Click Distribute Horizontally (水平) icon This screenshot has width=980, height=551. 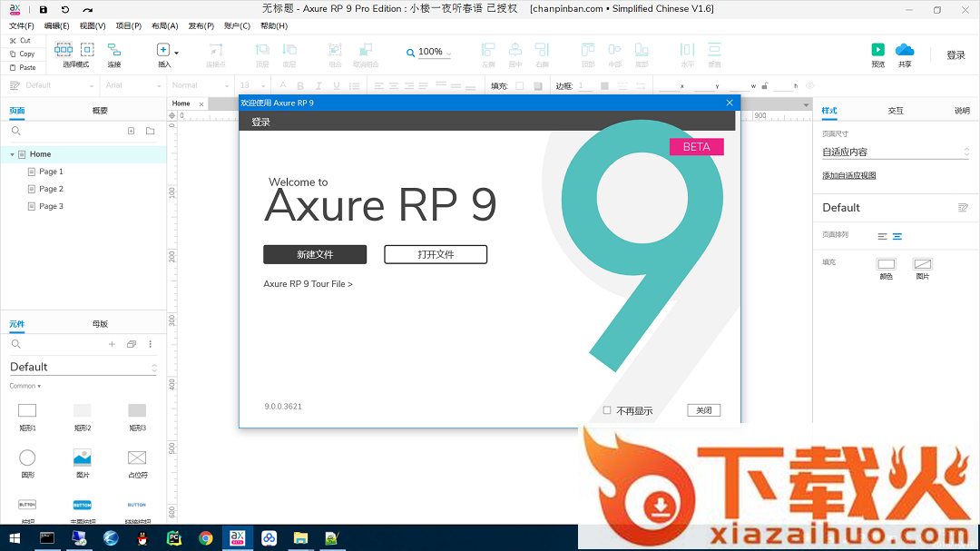[x=687, y=50]
